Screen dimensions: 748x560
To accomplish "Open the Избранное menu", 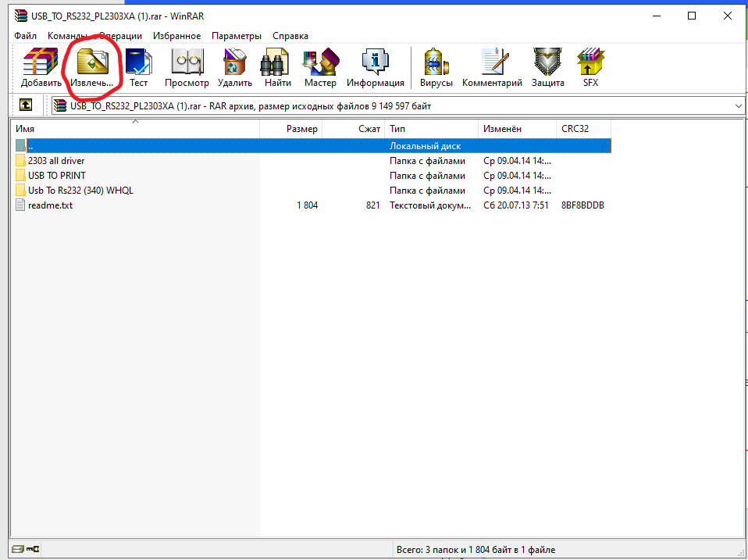I will tap(177, 36).
